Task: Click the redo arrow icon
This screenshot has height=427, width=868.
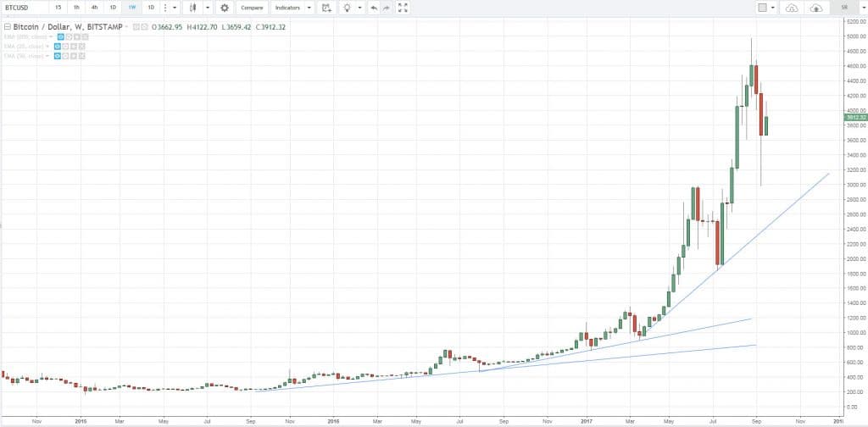Action: pos(387,8)
